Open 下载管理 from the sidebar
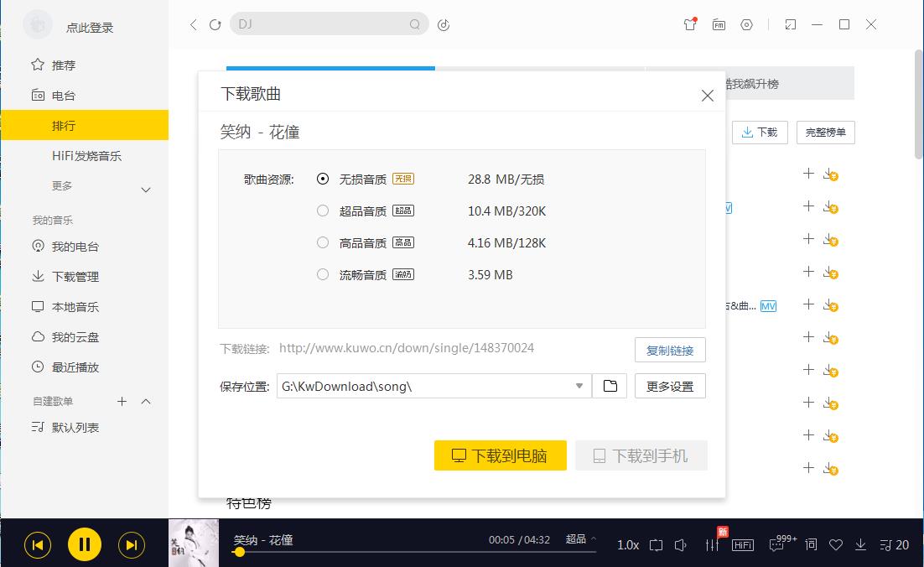 click(74, 276)
